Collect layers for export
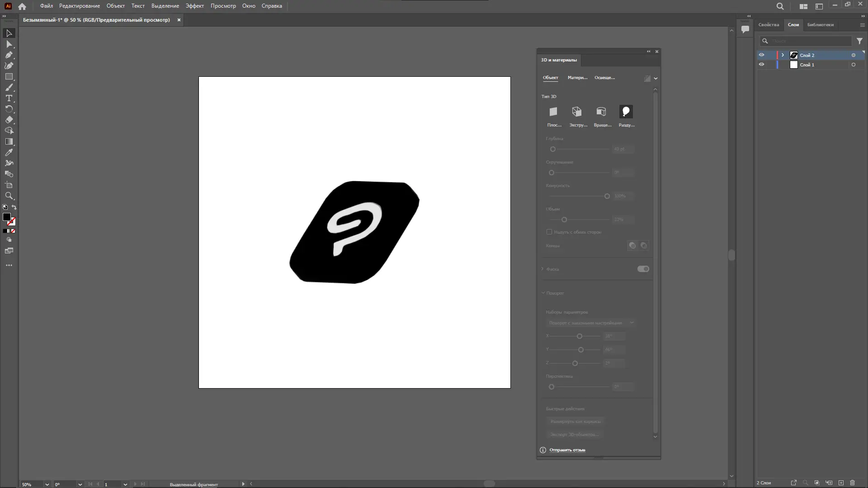The width and height of the screenshot is (868, 488). 793,483
